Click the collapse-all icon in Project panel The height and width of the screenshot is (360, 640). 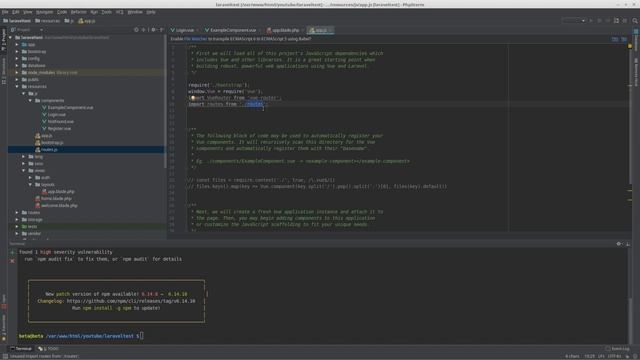coord(144,30)
